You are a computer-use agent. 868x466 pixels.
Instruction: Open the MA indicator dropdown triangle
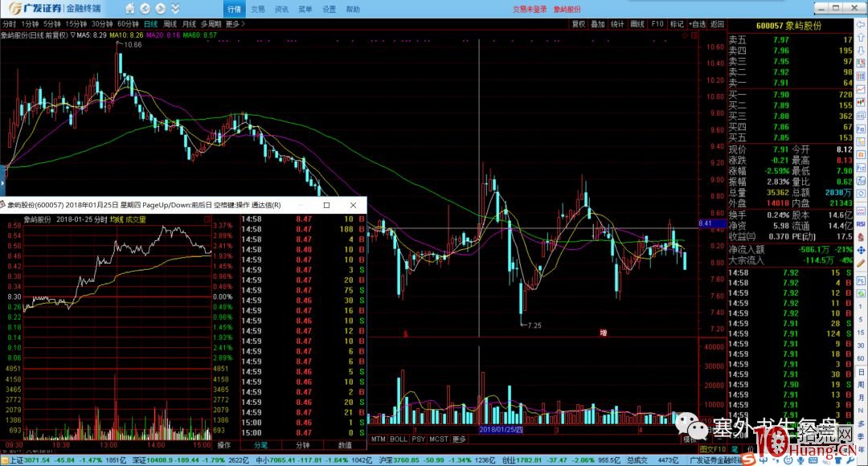72,35
